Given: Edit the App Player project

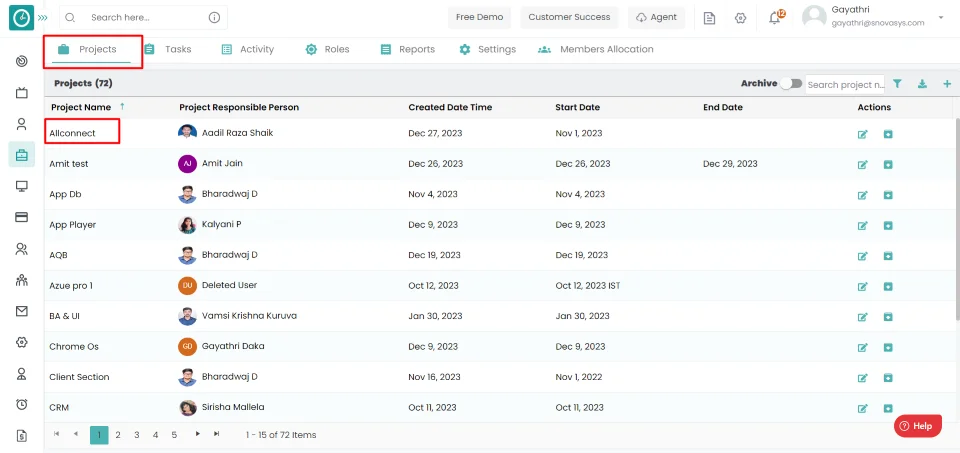Looking at the screenshot, I should point(863,225).
